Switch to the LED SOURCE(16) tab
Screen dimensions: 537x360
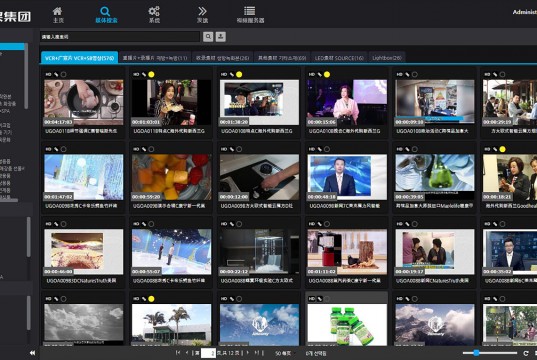(x=339, y=58)
